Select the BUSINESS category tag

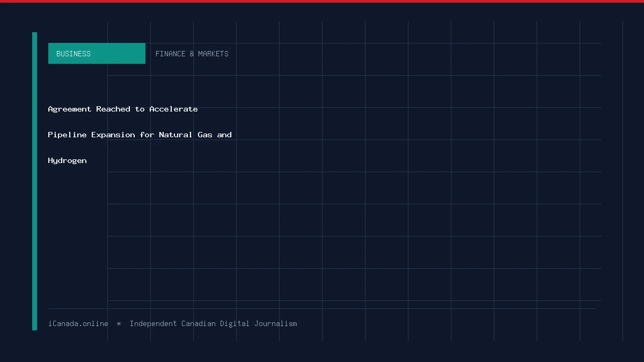point(97,54)
